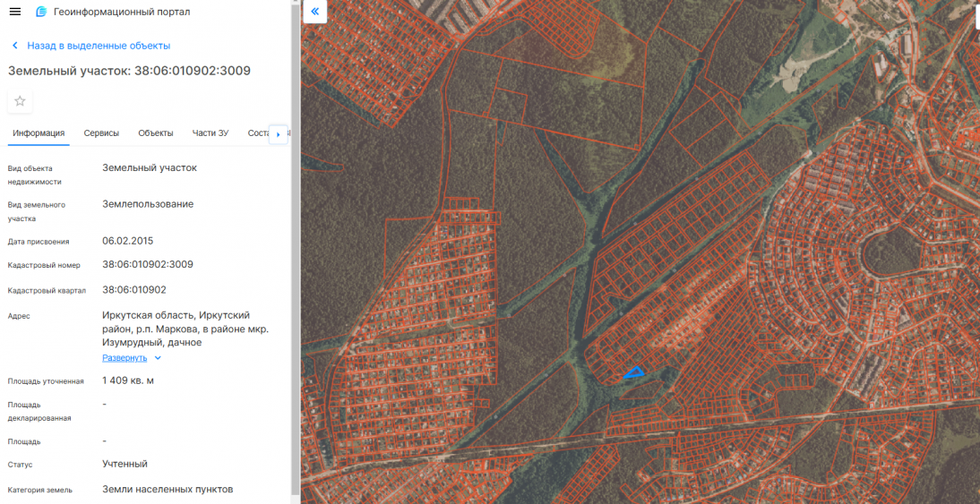Image resolution: width=980 pixels, height=504 pixels.
Task: Switch to the Сервисы tab
Action: pos(101,133)
